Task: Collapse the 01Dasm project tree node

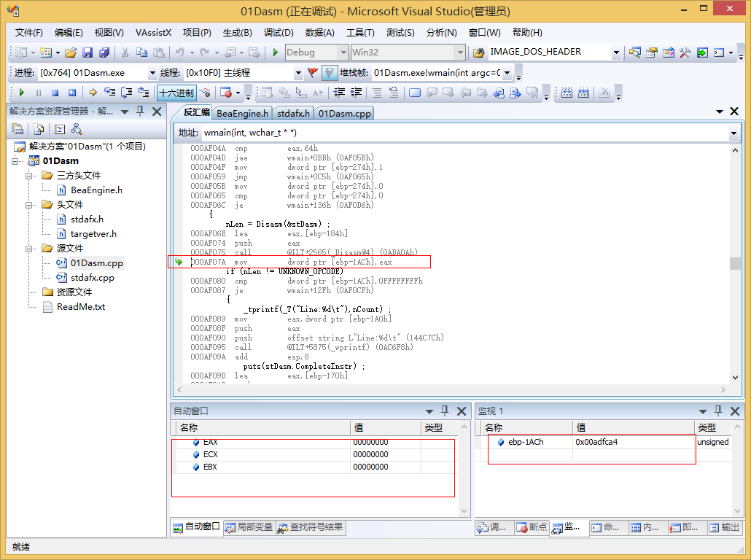Action: [15, 161]
